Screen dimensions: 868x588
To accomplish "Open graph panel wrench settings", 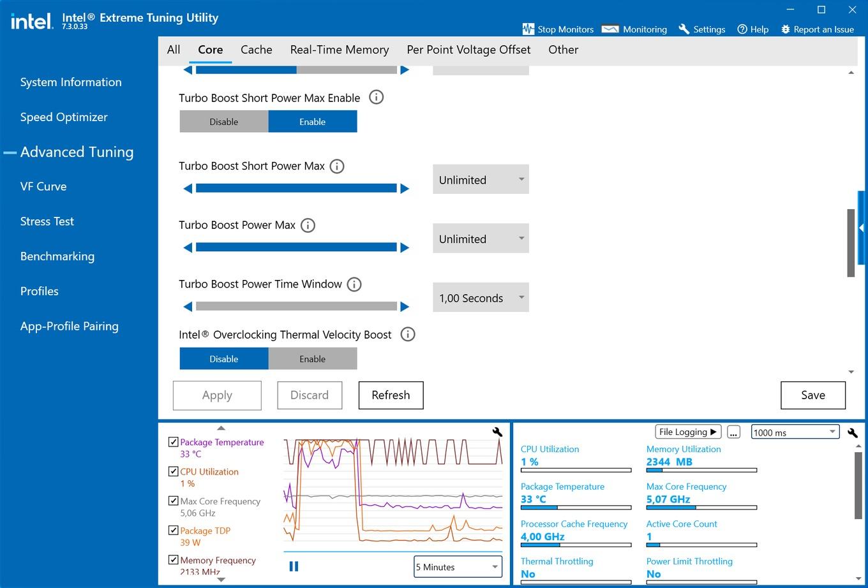I will 497,432.
